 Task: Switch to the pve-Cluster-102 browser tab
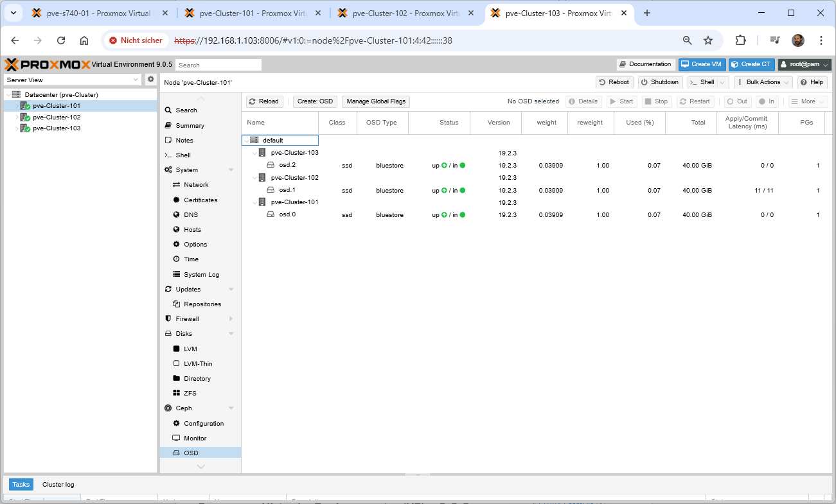(x=405, y=13)
